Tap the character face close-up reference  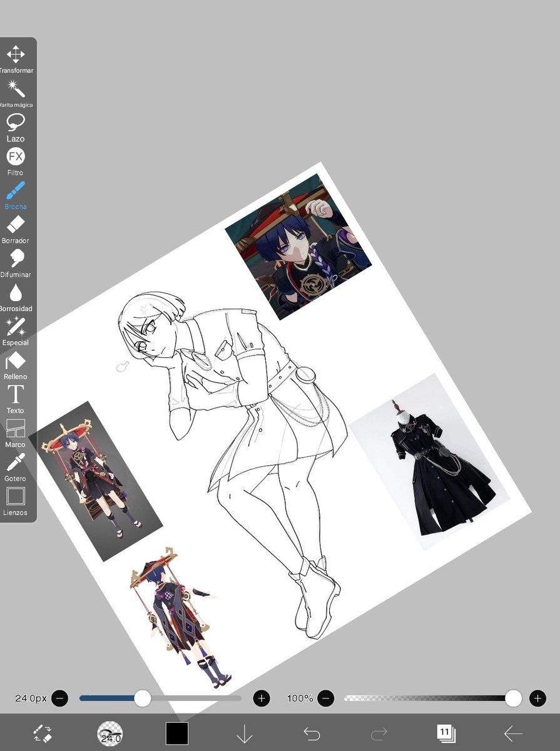click(x=298, y=247)
